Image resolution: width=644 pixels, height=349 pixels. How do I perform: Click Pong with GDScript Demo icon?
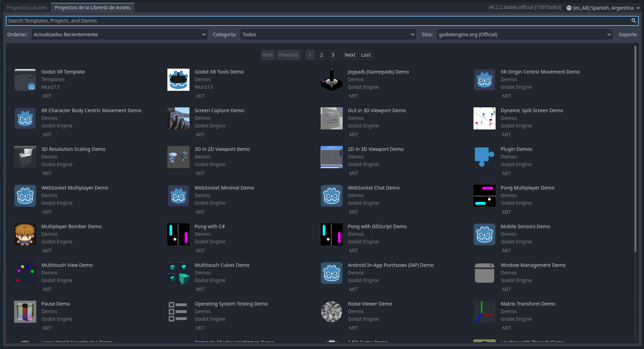[x=332, y=234]
